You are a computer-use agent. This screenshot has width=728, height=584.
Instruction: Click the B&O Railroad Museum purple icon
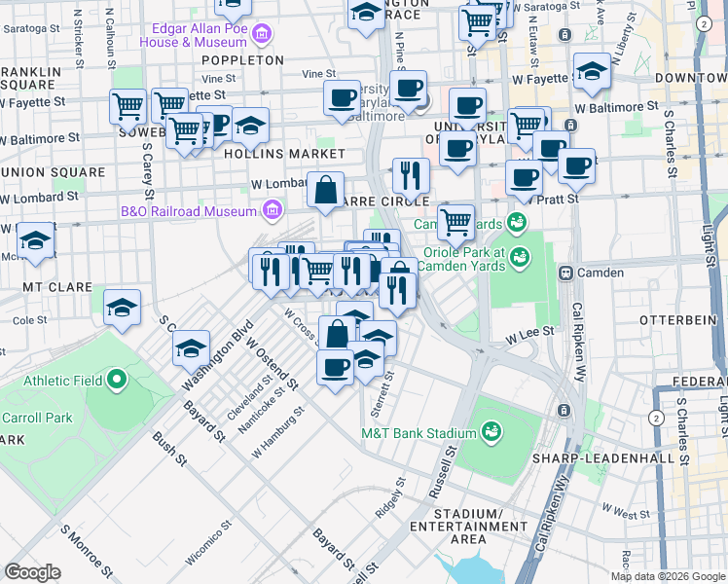273,210
